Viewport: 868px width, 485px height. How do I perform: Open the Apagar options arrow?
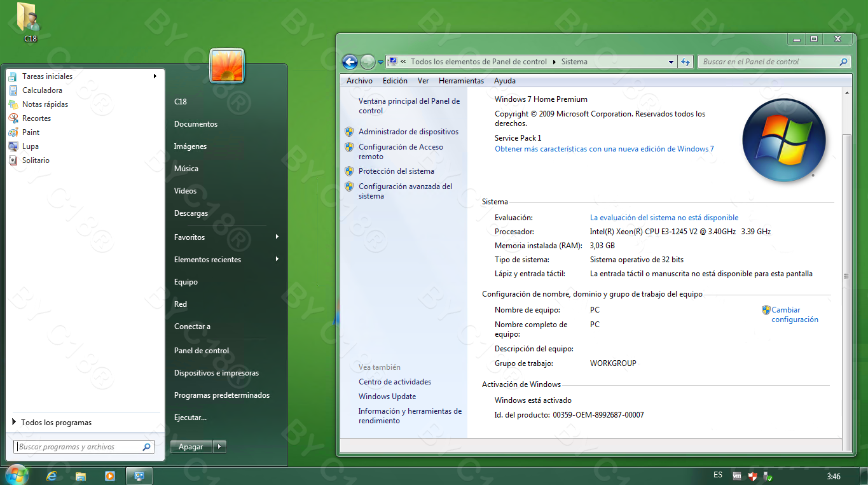(x=219, y=446)
